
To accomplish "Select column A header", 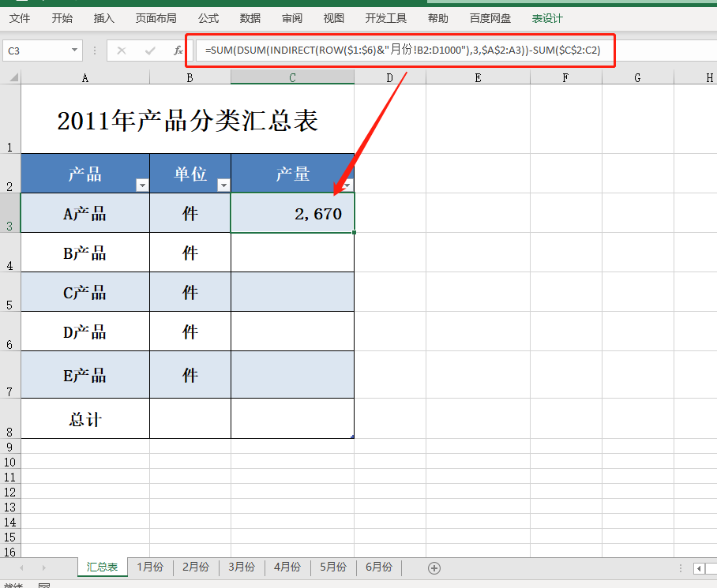I will click(85, 77).
